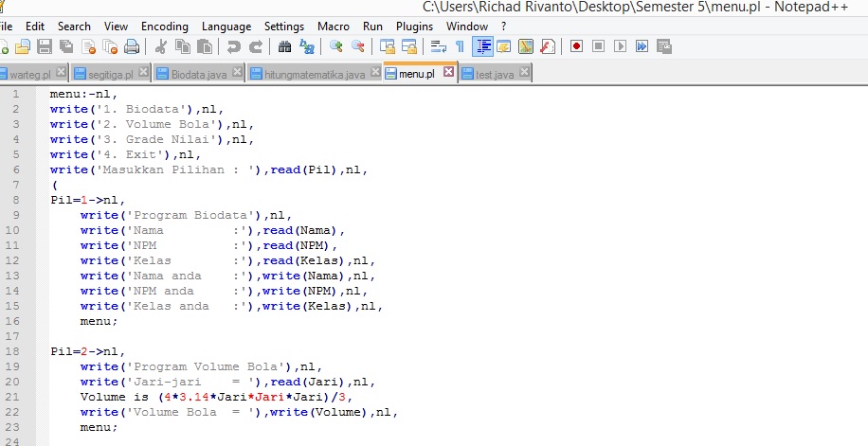Open the Language menu
The image size is (868, 446).
(226, 26)
